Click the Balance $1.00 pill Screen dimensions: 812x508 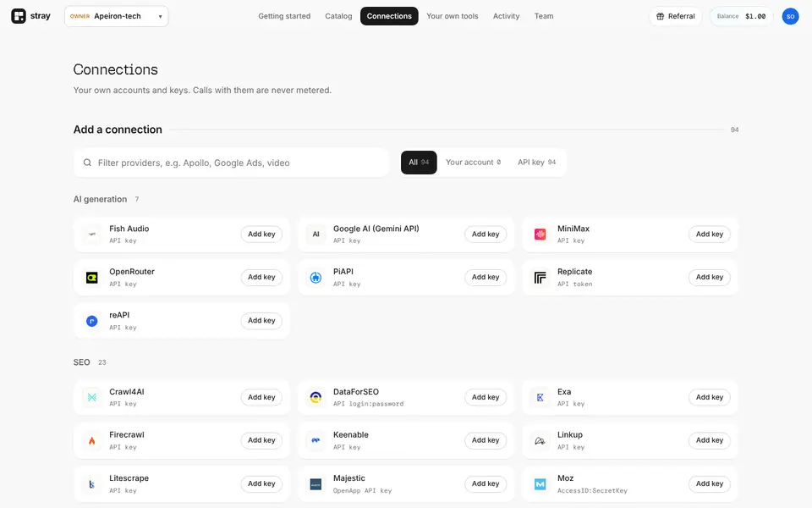pos(741,16)
